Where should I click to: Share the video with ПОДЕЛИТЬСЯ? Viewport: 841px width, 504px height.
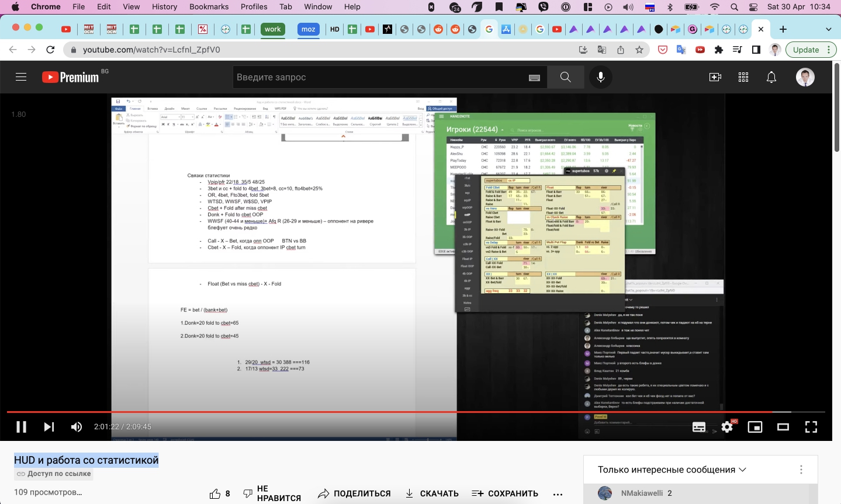[354, 493]
